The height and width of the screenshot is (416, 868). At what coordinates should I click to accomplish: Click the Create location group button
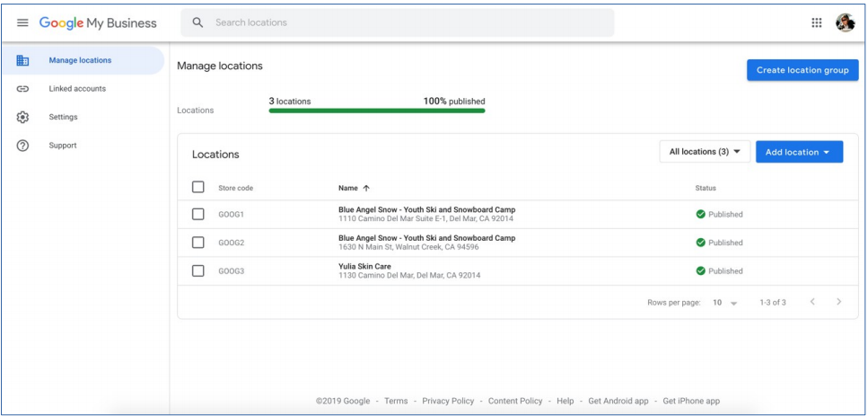[802, 70]
